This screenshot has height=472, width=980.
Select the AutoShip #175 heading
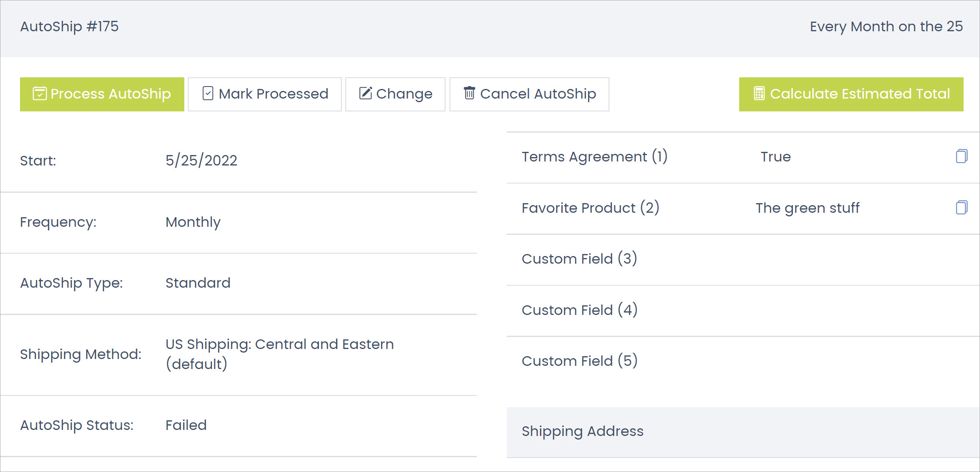(x=69, y=26)
